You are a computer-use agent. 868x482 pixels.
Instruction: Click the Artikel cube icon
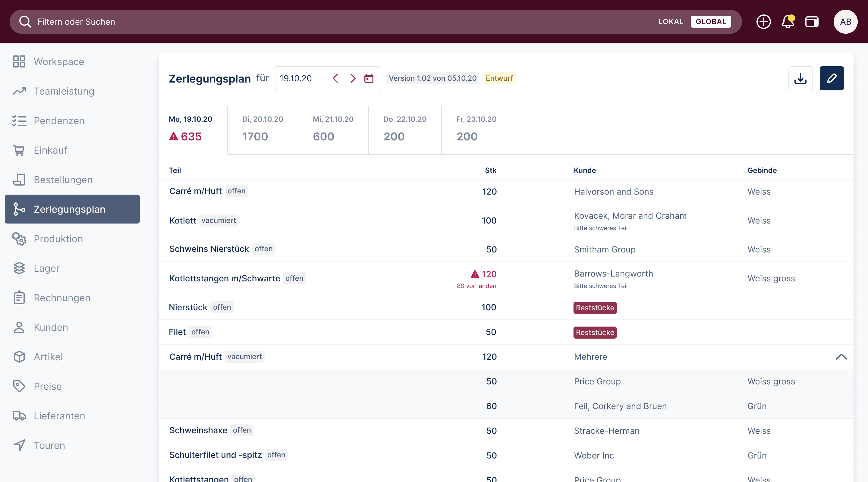(x=19, y=357)
